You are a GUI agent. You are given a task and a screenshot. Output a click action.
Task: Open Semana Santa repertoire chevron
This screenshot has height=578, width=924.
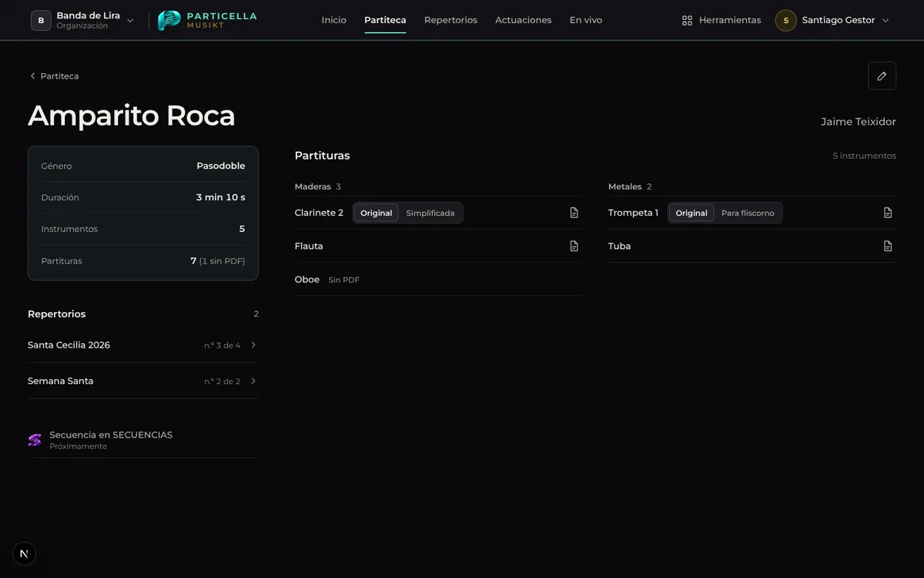(x=253, y=381)
